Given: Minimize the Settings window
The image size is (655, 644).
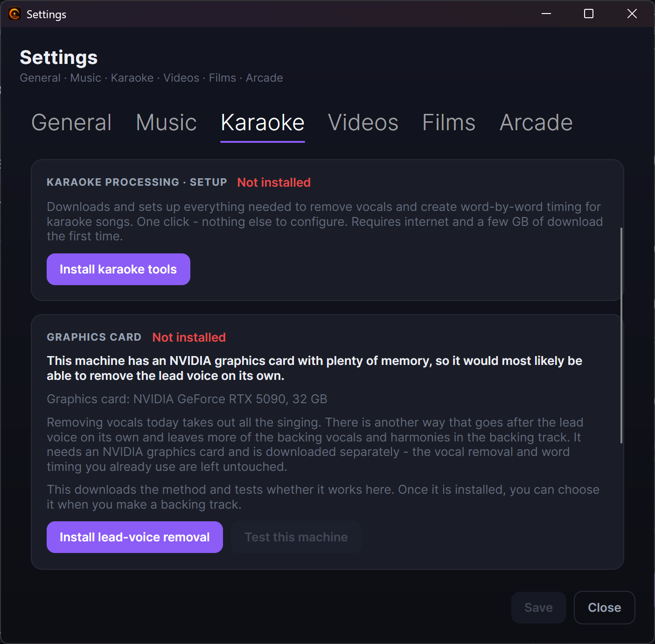Looking at the screenshot, I should tap(546, 14).
